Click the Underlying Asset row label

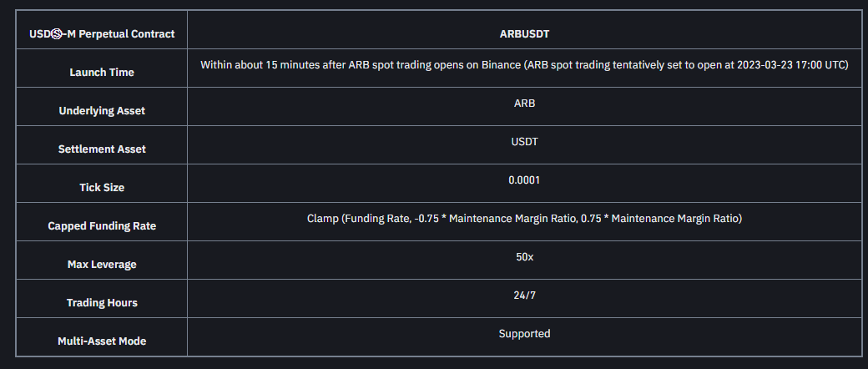[x=102, y=111]
